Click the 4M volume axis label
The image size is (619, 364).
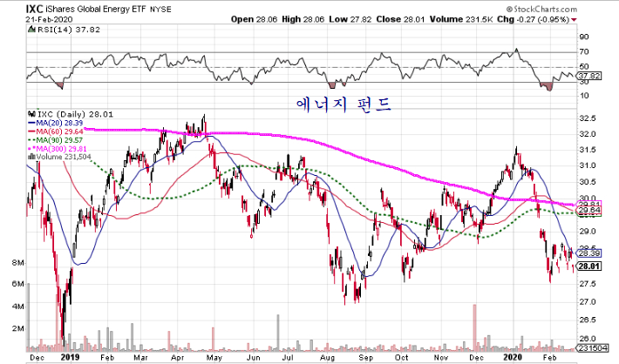[x=17, y=307]
